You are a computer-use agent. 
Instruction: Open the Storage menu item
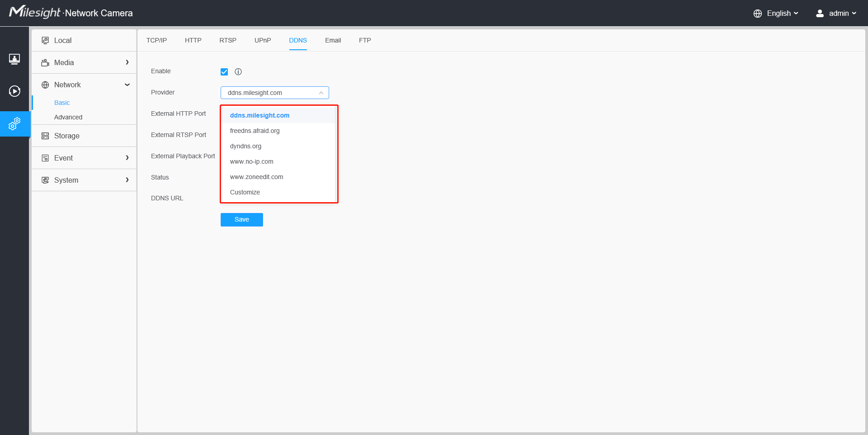coord(84,136)
